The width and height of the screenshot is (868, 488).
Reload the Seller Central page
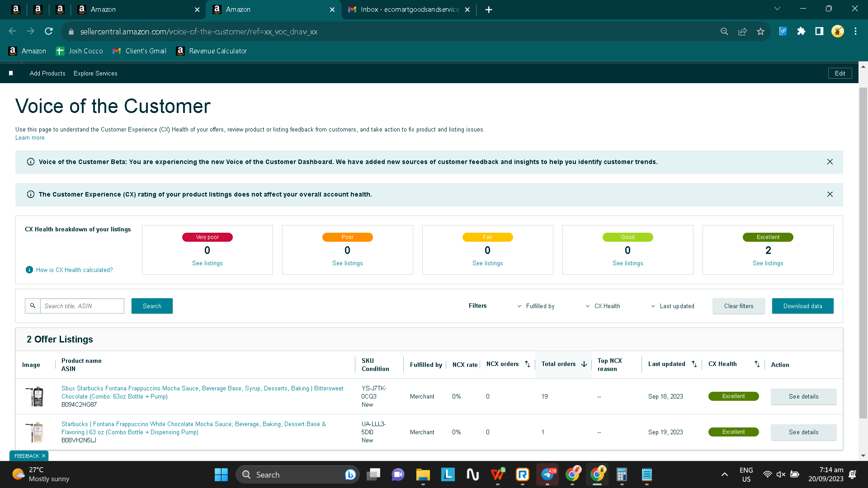point(49,31)
